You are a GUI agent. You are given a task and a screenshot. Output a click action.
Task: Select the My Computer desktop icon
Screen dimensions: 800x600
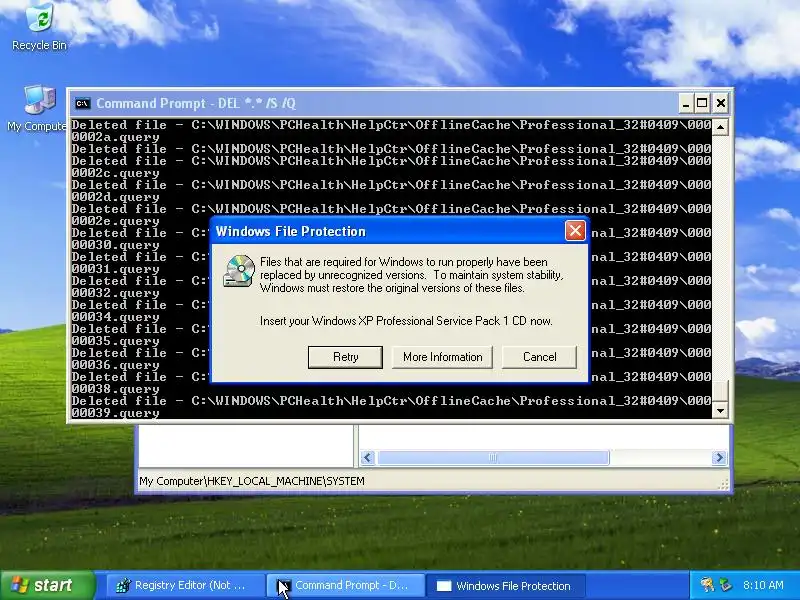[x=37, y=109]
